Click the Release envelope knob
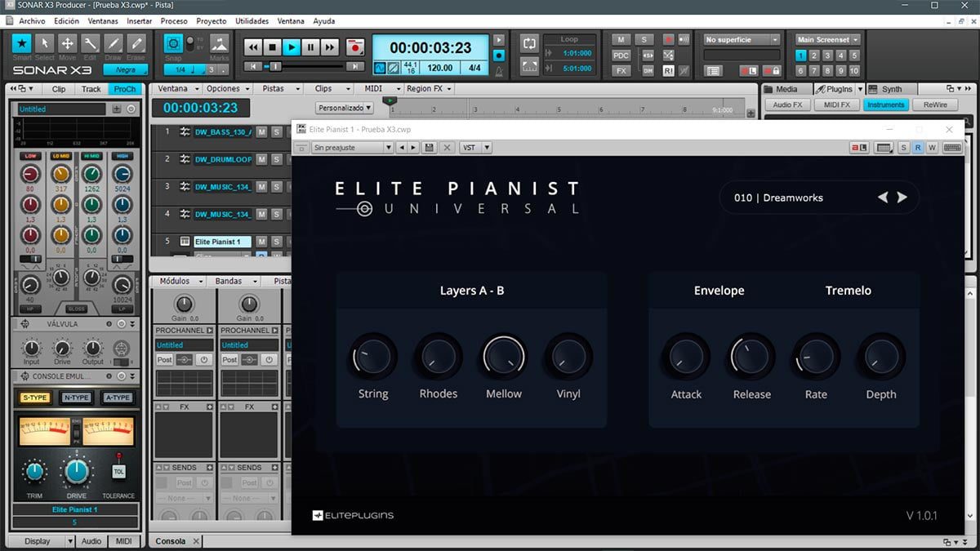Screen dimensions: 980x551 [751, 357]
